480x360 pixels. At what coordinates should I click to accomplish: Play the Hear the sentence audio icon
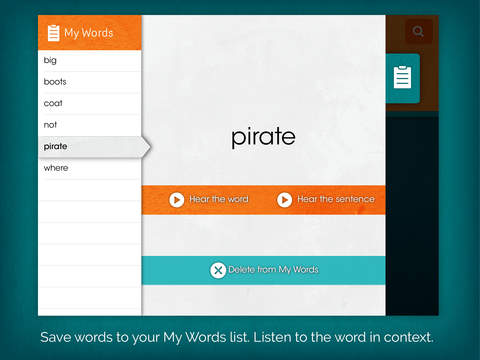[x=285, y=200]
